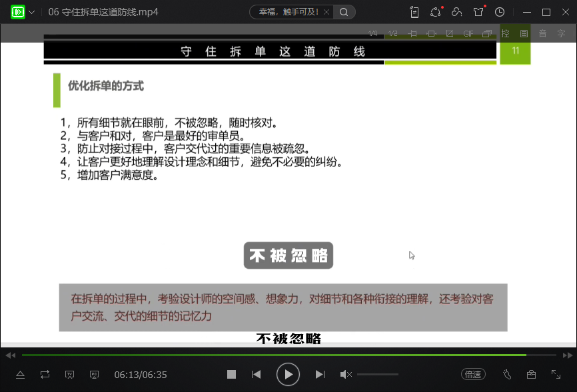This screenshot has width=577, height=392.
Task: Click the multi-window overlay icon
Action: tap(487, 33)
